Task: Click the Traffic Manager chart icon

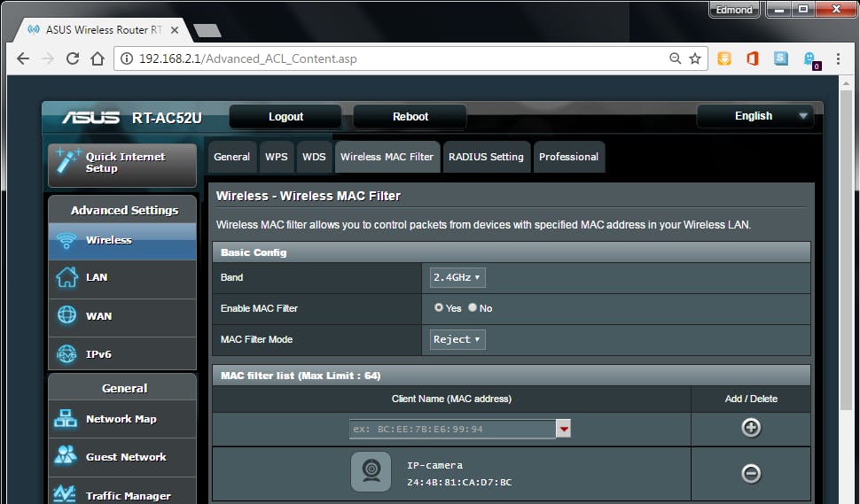Action: click(x=65, y=494)
